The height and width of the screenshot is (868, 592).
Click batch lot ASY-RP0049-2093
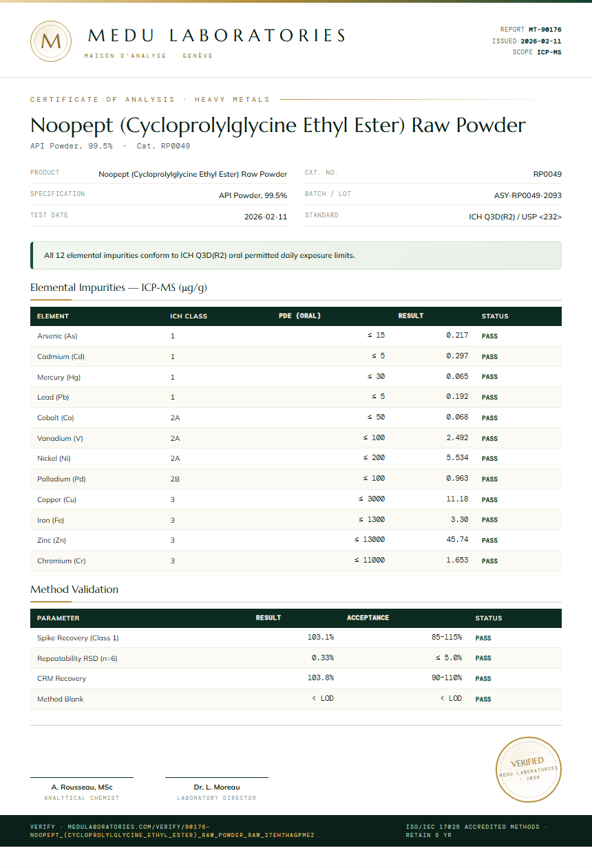[x=528, y=195]
